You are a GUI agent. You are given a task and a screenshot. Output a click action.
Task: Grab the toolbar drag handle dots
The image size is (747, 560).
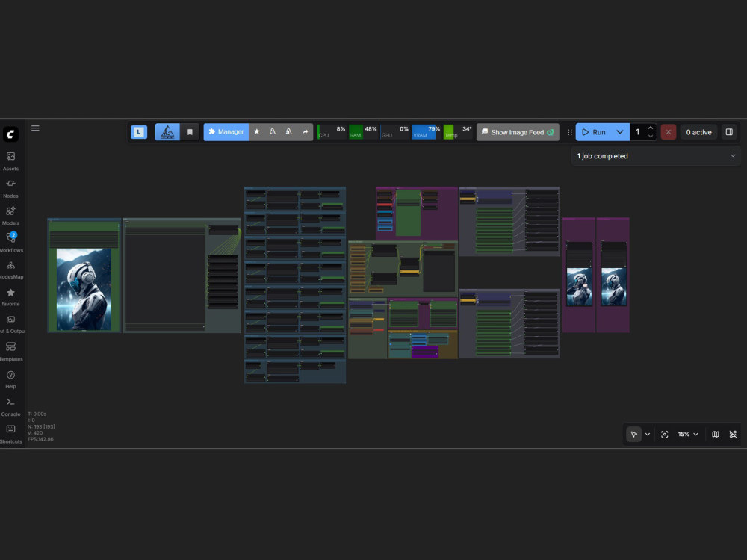click(569, 132)
